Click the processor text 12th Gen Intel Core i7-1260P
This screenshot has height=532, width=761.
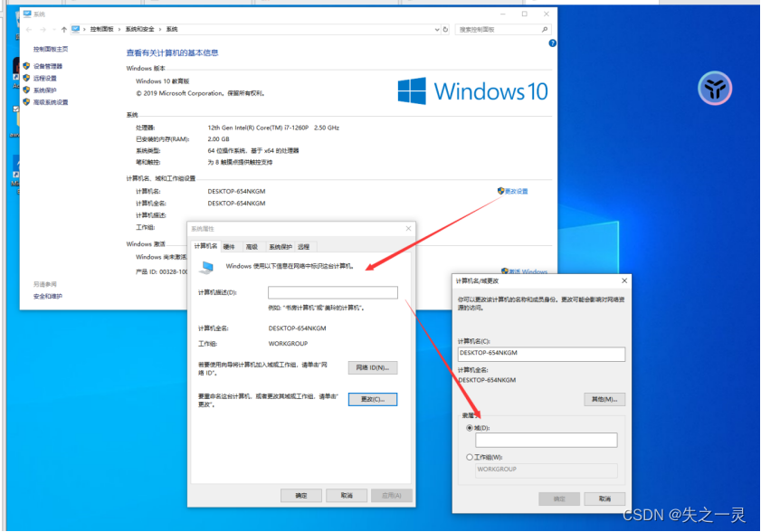click(273, 128)
